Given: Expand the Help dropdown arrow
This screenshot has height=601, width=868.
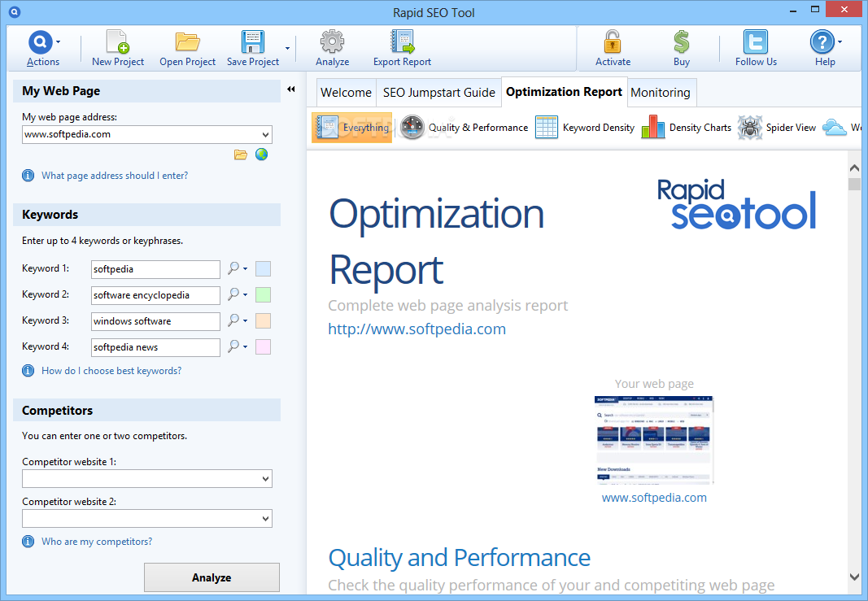Looking at the screenshot, I should (x=840, y=42).
